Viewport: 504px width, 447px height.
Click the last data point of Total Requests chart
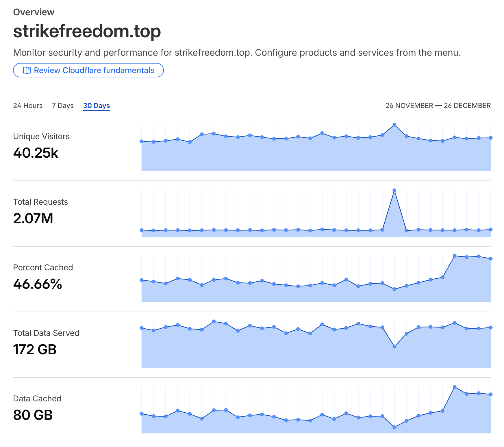click(491, 230)
